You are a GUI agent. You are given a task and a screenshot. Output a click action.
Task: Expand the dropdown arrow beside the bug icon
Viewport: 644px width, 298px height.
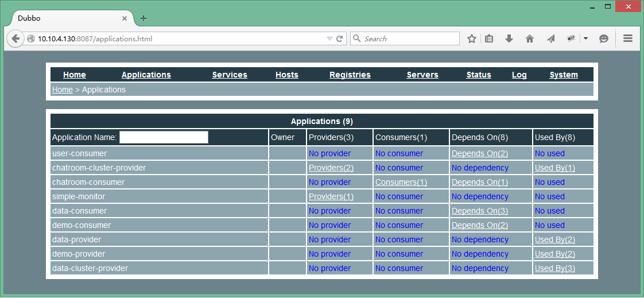(585, 39)
